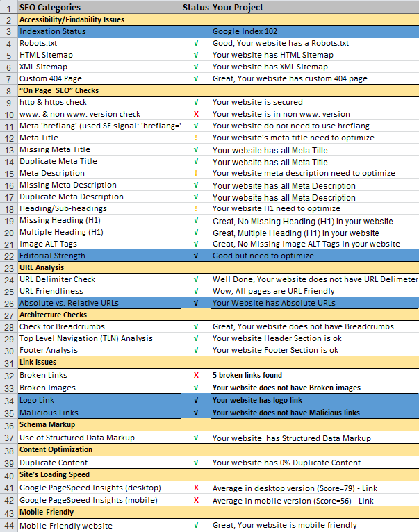This screenshot has width=419, height=532.
Task: Click the exclamation status for Heading/Sub-headings
Action: tap(196, 208)
